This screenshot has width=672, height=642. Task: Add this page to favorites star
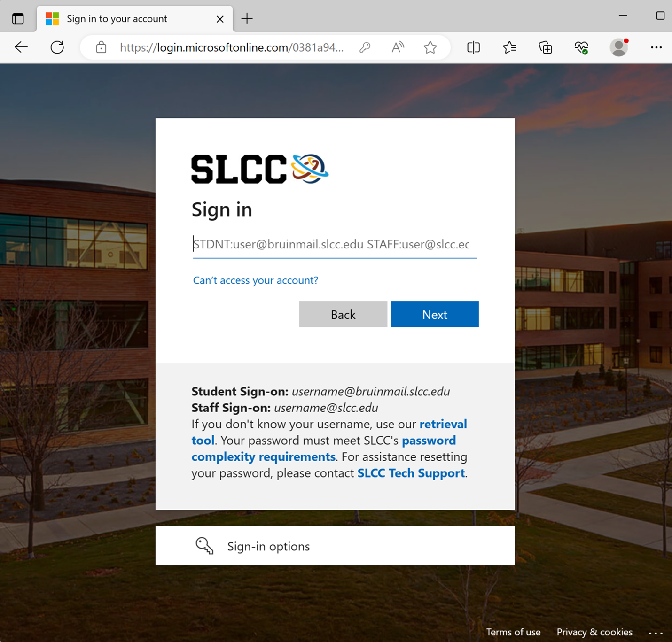430,47
